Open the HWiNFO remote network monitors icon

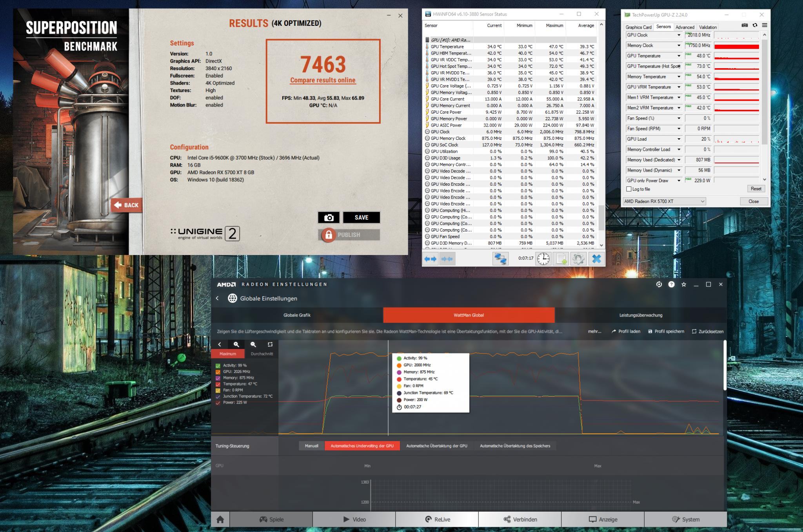pyautogui.click(x=500, y=259)
